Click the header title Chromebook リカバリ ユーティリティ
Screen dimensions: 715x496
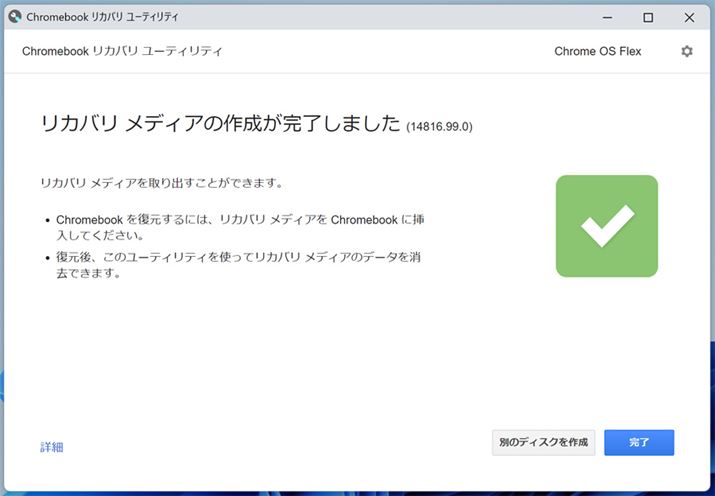point(122,51)
